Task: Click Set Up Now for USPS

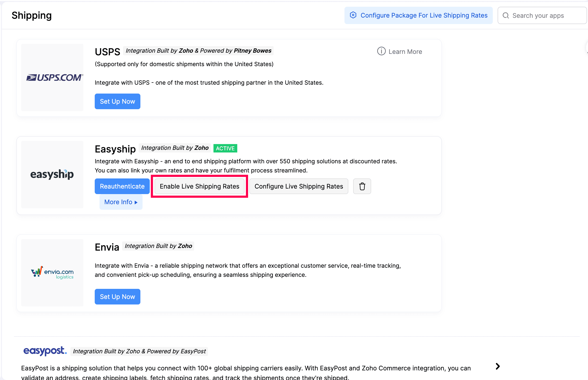Action: coord(117,101)
